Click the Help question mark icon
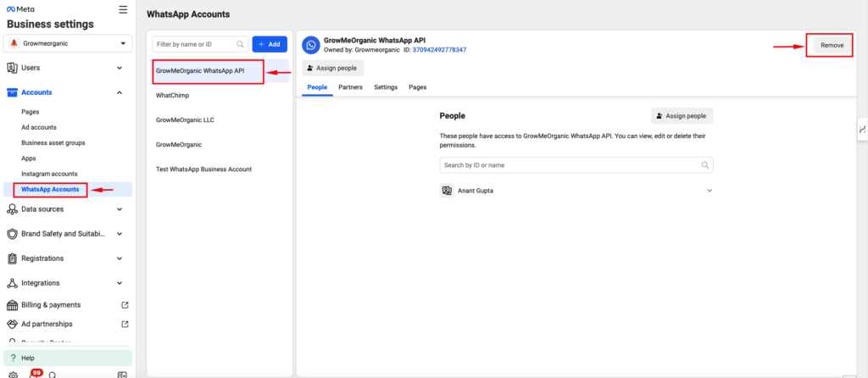The width and height of the screenshot is (868, 378). pos(13,358)
